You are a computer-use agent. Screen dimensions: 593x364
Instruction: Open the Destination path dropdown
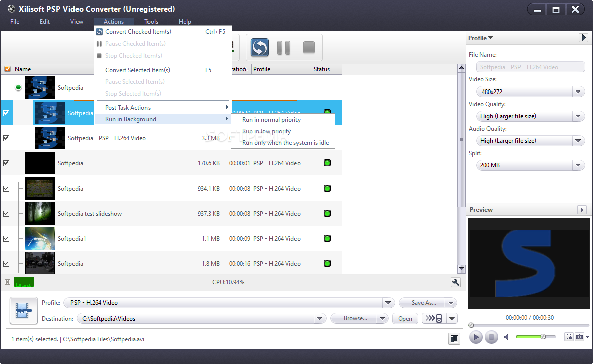click(320, 318)
